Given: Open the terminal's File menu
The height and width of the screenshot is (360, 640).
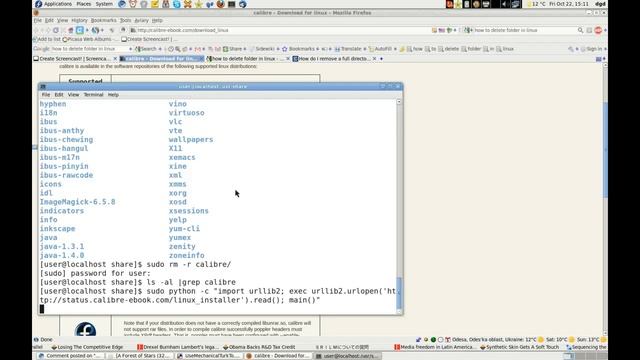Looking at the screenshot, I should 46,95.
